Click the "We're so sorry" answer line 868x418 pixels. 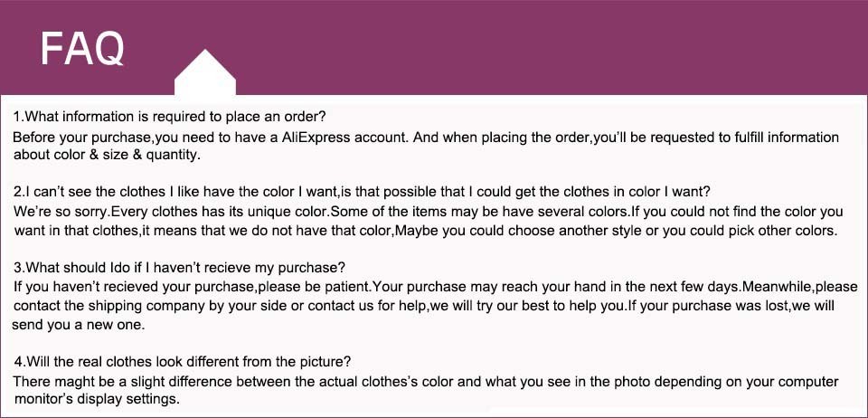click(x=428, y=212)
